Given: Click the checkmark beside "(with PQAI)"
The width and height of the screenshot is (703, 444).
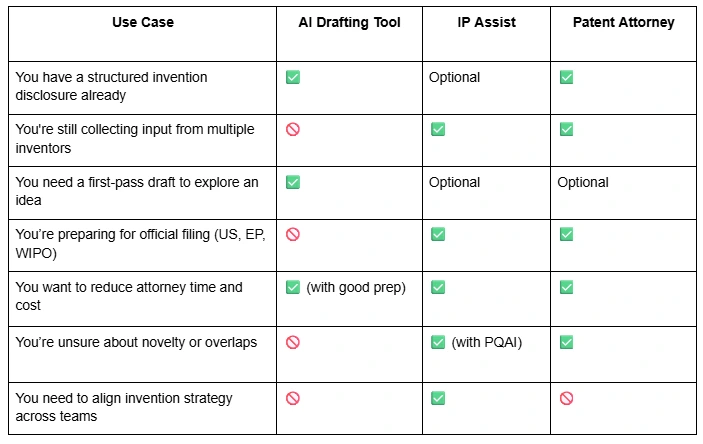Looking at the screenshot, I should click(437, 342).
